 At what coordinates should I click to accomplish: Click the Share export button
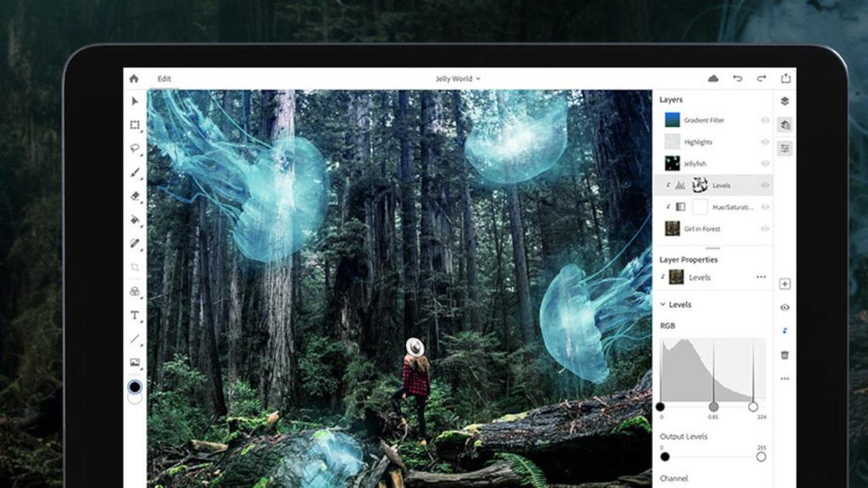click(x=786, y=79)
